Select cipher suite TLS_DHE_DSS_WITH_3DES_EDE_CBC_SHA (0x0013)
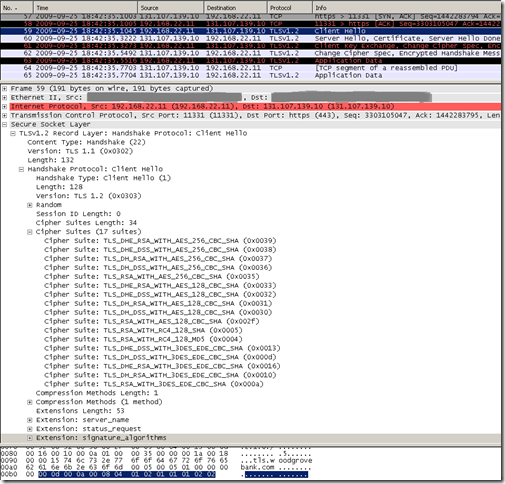The width and height of the screenshot is (505, 484). point(163,349)
